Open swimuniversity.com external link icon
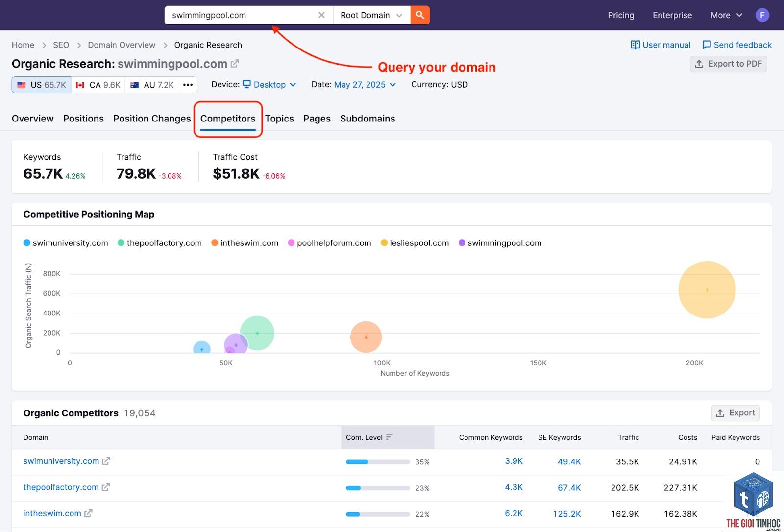 (x=106, y=461)
